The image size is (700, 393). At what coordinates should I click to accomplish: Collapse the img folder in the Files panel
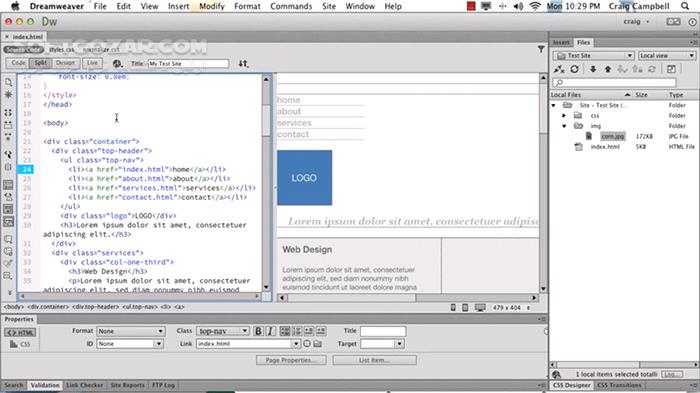(564, 126)
